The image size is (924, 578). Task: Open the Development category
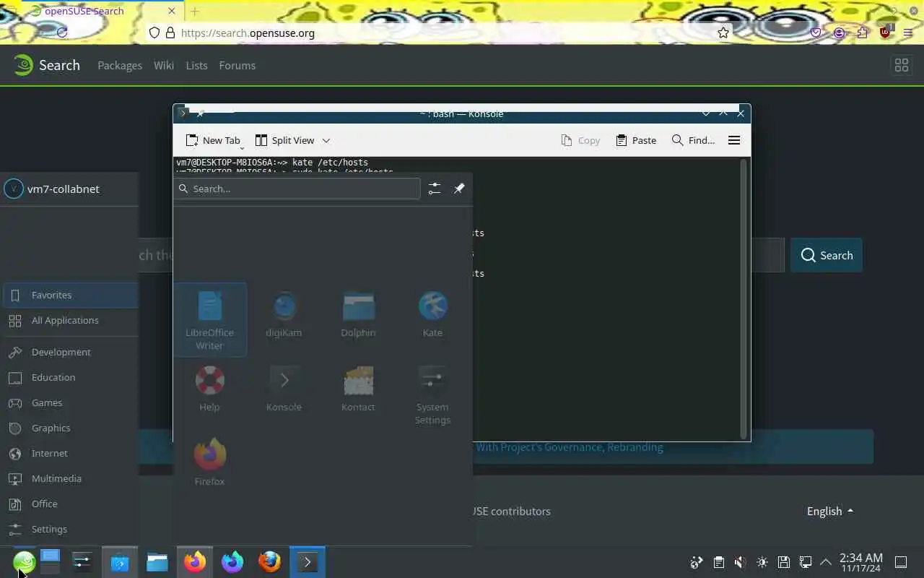[70, 352]
